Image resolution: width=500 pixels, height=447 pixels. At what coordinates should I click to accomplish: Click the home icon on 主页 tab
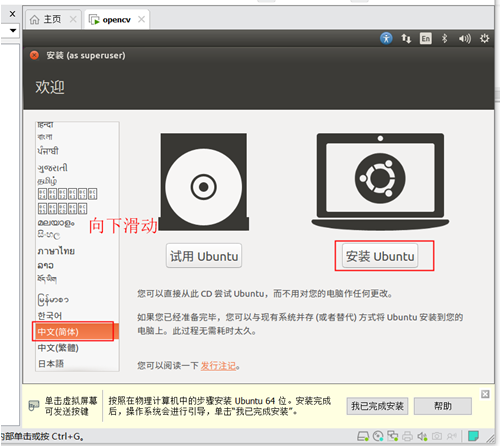(34, 20)
